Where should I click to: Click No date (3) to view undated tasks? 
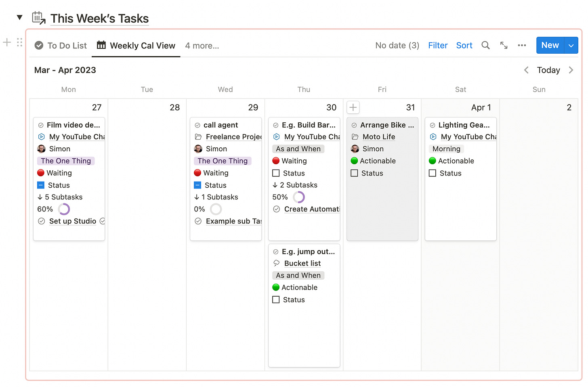pos(397,45)
